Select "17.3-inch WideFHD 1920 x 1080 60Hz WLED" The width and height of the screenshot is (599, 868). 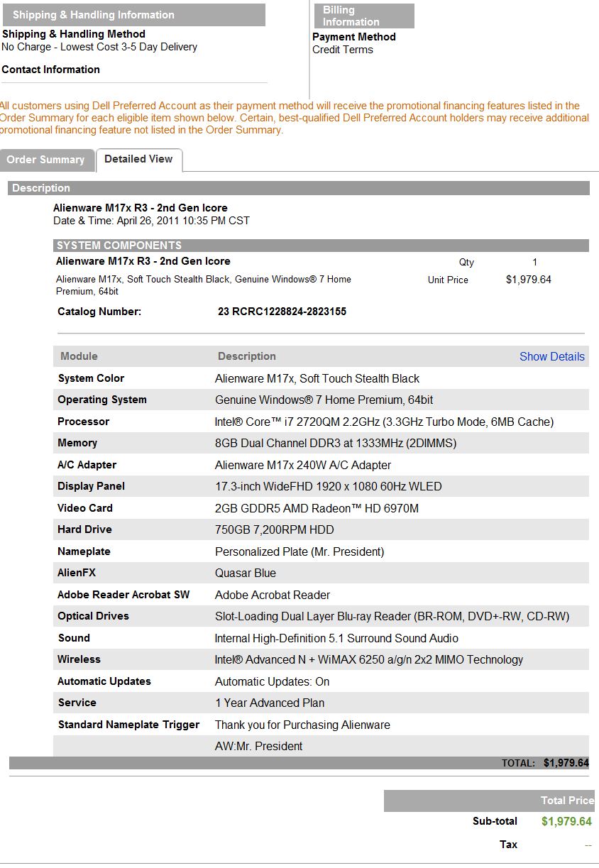click(329, 487)
